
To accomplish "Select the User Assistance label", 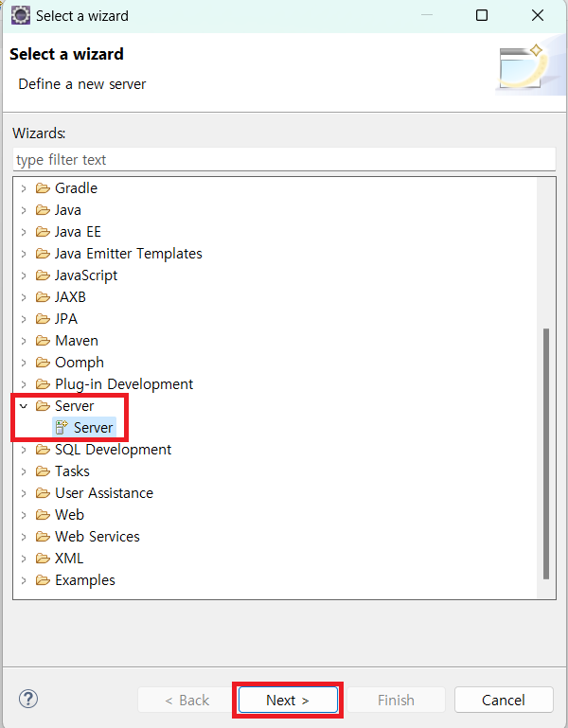I will (x=104, y=493).
